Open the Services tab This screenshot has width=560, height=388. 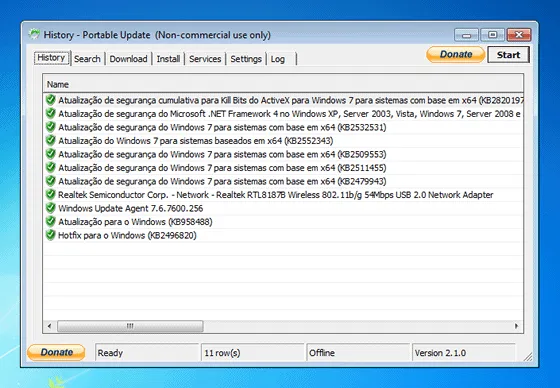(205, 59)
